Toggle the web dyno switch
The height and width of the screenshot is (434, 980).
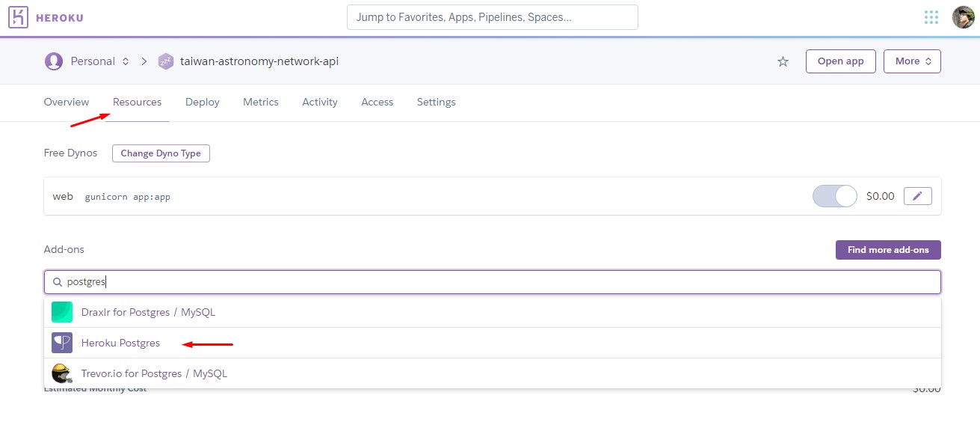coord(835,196)
